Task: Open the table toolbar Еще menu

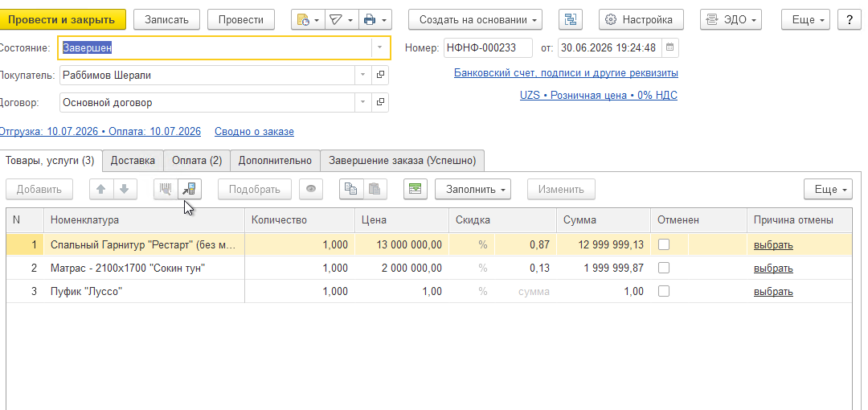Action: (x=828, y=189)
